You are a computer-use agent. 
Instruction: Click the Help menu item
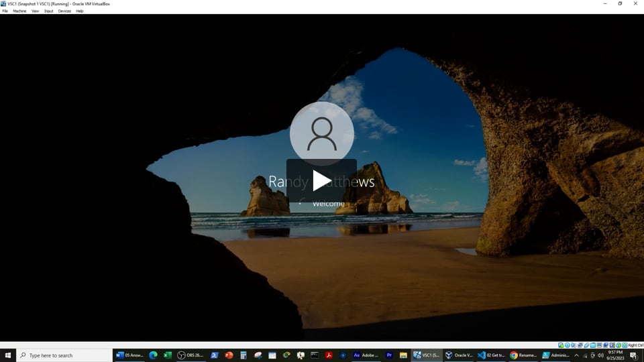[79, 11]
